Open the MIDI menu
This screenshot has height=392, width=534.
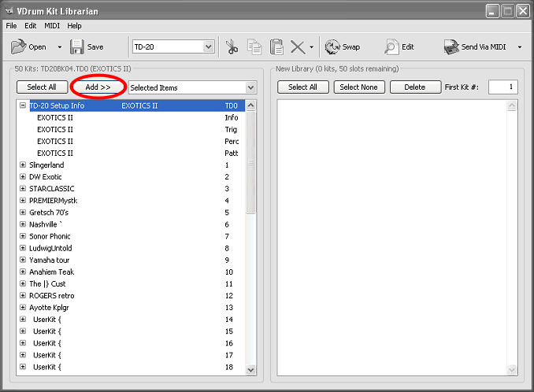(52, 26)
